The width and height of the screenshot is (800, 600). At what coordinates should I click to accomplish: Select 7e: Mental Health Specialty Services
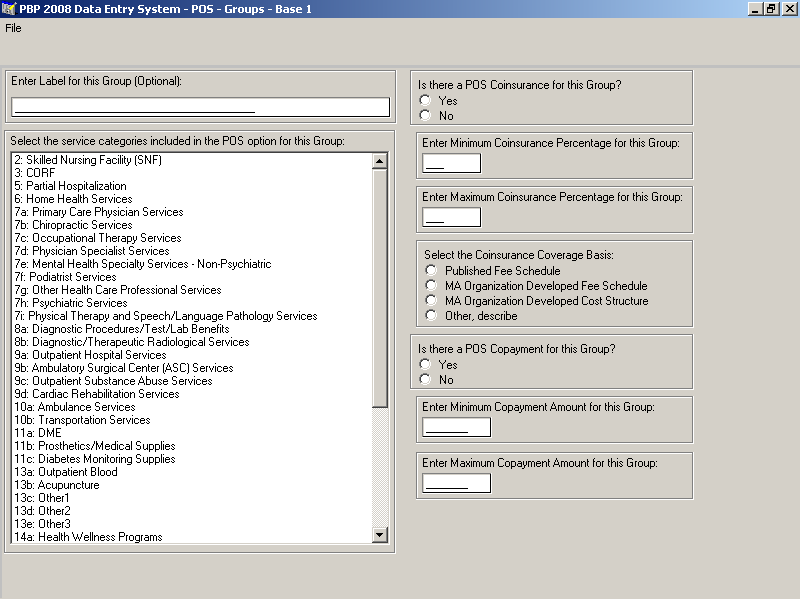pos(192,264)
